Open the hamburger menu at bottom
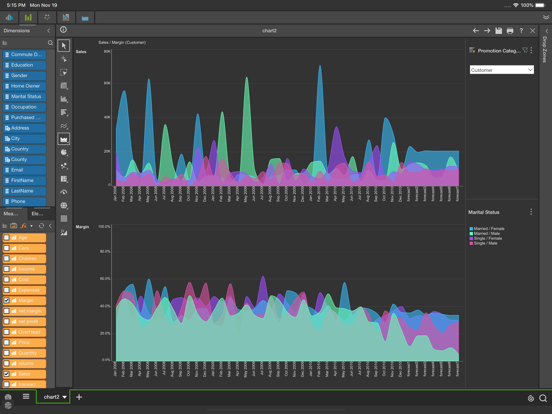The height and width of the screenshot is (414, 552). (26, 397)
